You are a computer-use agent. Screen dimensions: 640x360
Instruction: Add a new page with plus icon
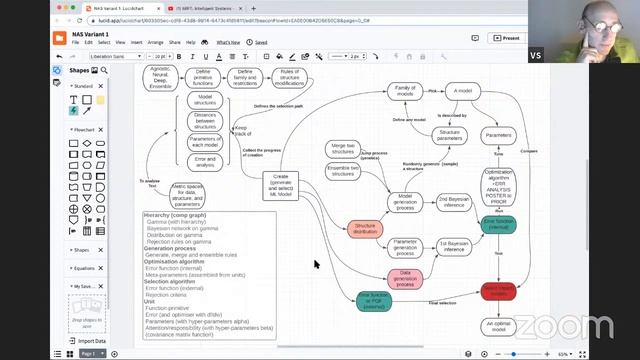click(114, 354)
